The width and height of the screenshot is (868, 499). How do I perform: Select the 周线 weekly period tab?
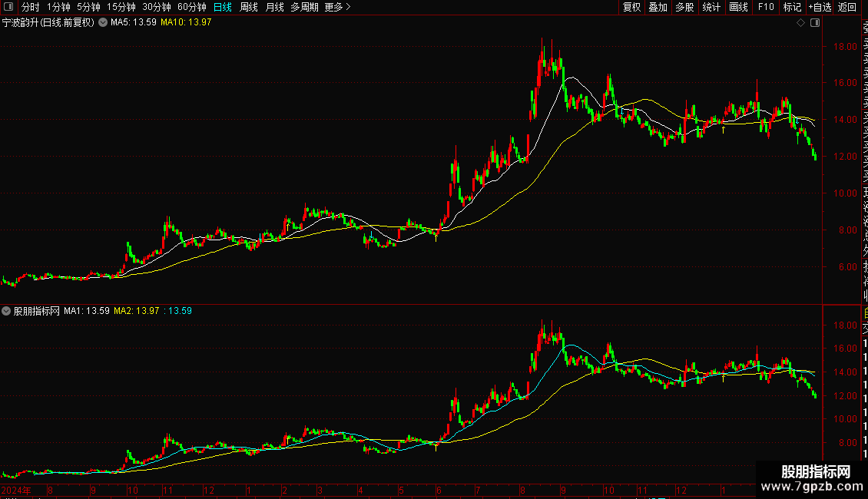tap(249, 7)
